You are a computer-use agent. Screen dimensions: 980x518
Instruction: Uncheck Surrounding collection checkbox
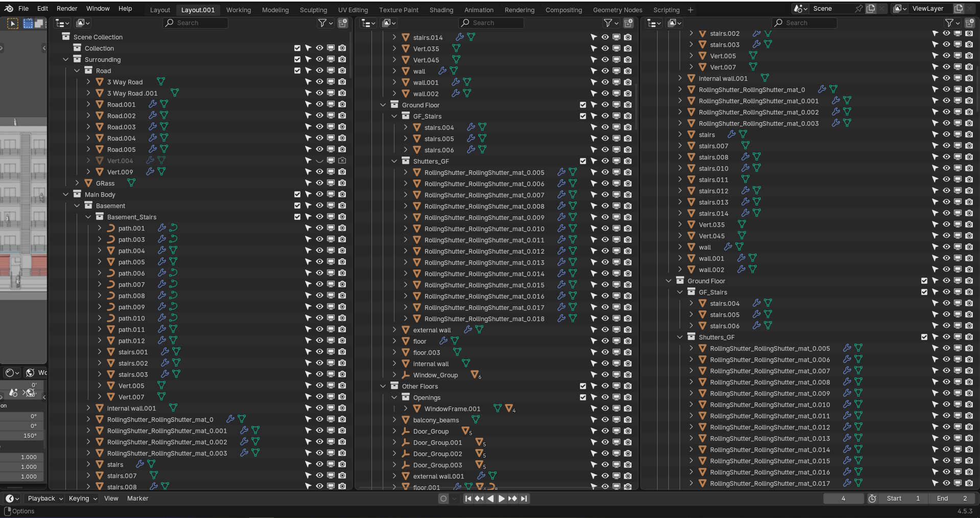(x=297, y=59)
